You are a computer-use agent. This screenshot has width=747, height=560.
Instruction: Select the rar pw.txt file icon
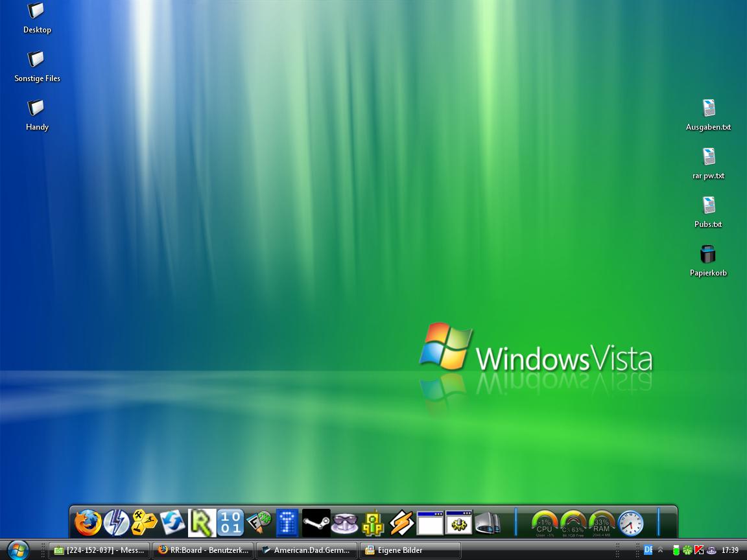tap(708, 164)
